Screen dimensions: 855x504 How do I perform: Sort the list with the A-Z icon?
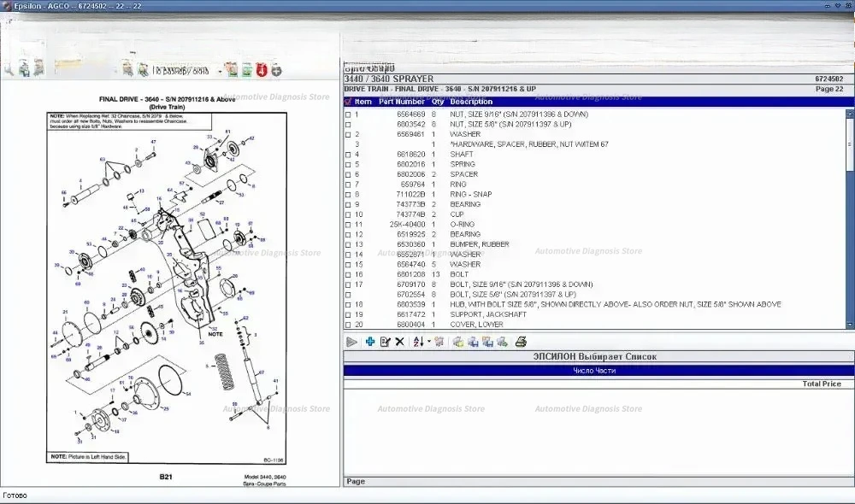(x=418, y=342)
